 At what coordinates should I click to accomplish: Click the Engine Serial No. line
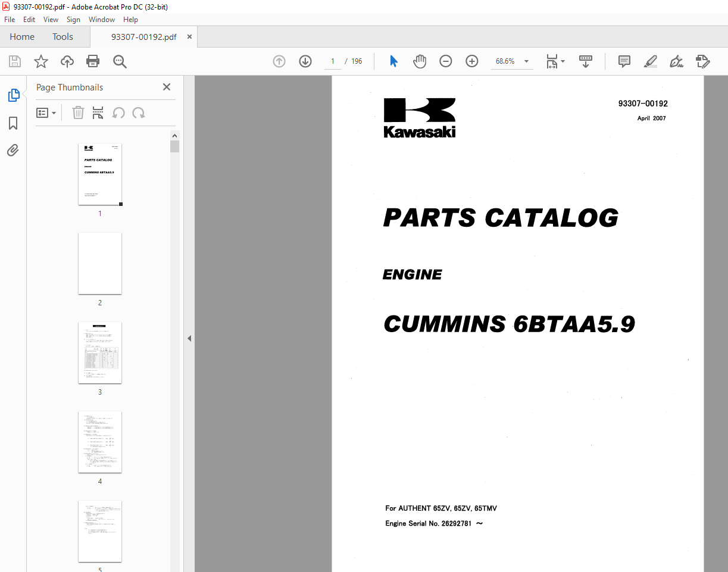[x=434, y=524]
